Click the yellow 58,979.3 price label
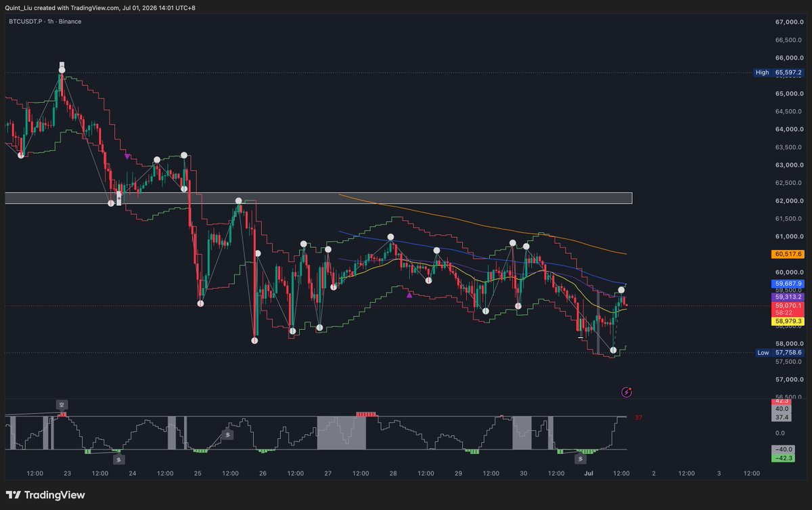 [x=788, y=322]
